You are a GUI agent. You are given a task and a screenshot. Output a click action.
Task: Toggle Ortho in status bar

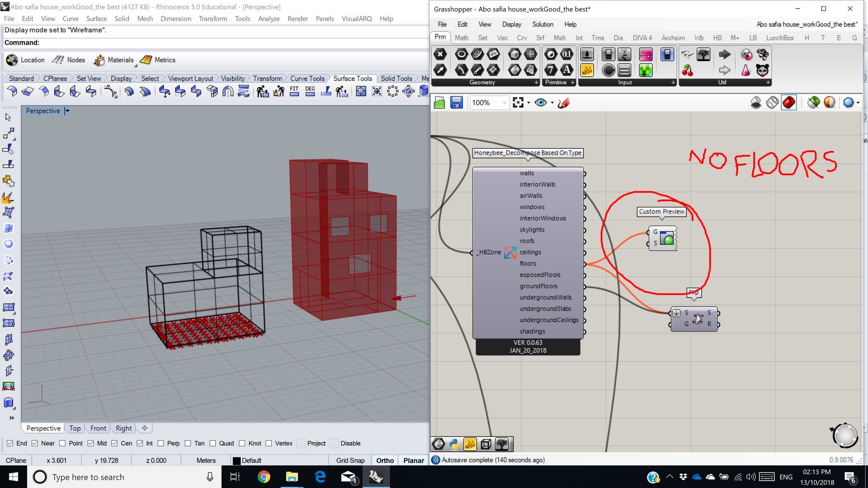(385, 461)
